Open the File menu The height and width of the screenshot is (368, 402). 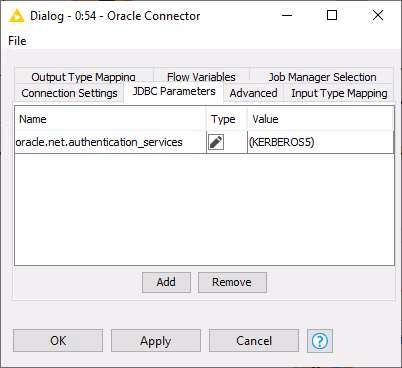(x=17, y=41)
